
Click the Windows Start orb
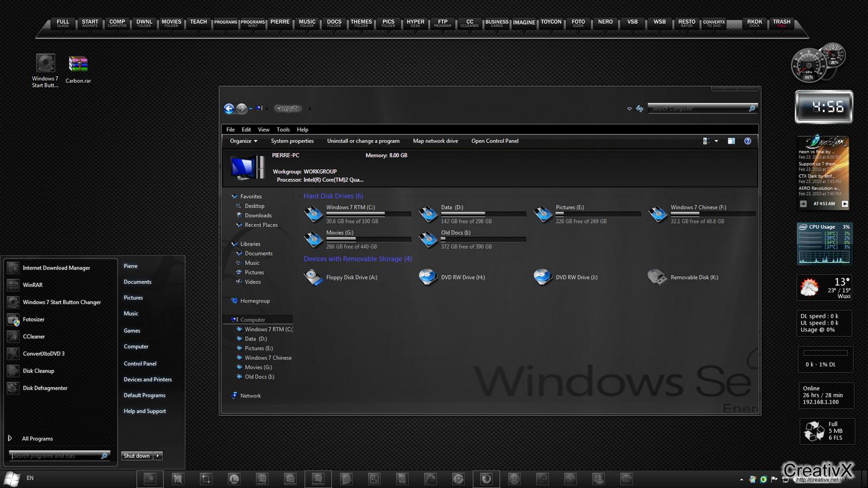click(12, 478)
